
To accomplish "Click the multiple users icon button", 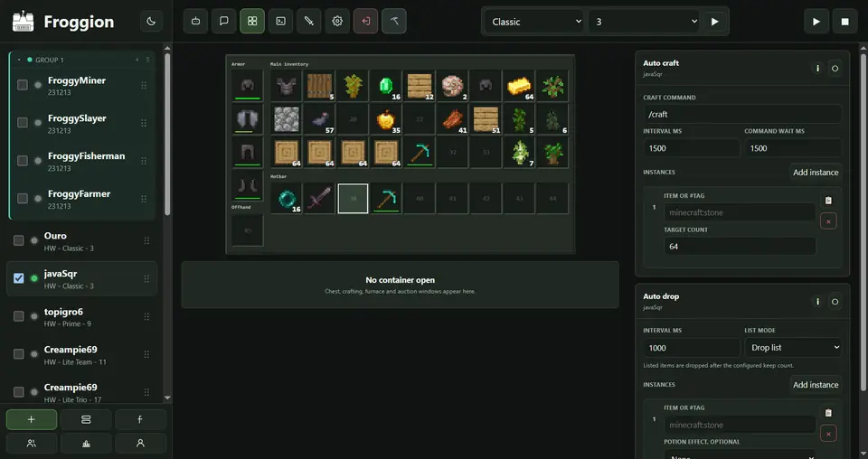I will coord(32,443).
